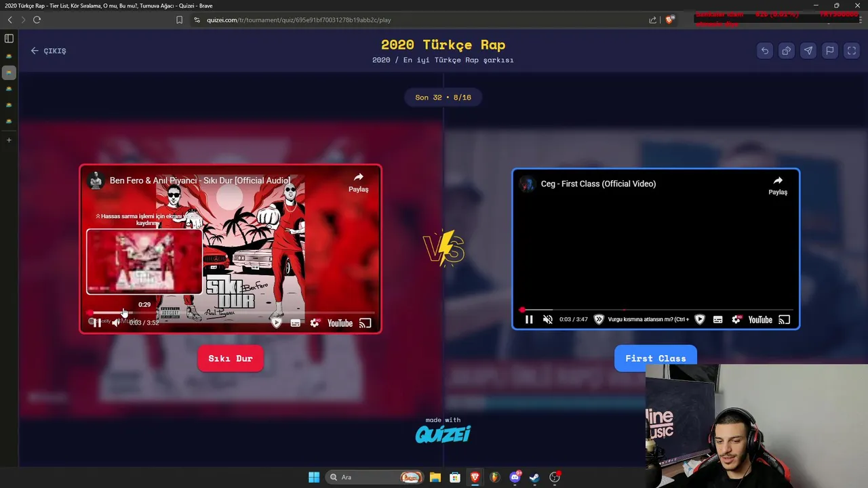Open settings gear on the First Class player

click(736, 320)
